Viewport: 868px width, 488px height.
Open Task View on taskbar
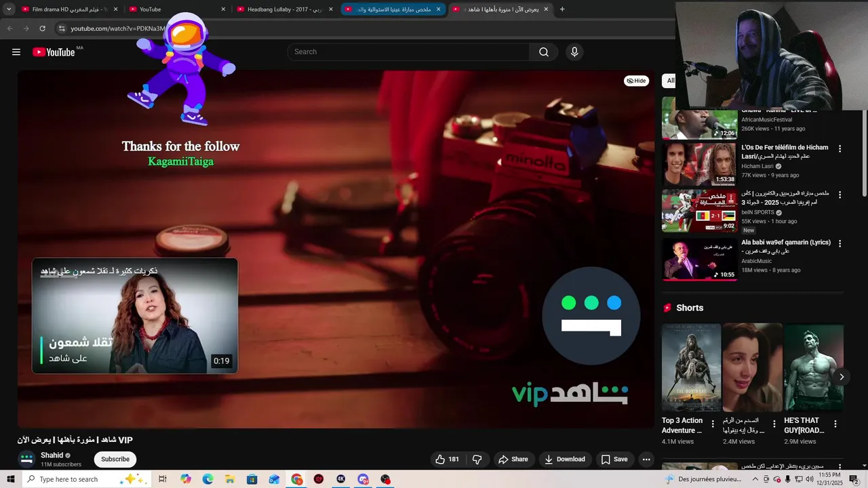pos(163,479)
